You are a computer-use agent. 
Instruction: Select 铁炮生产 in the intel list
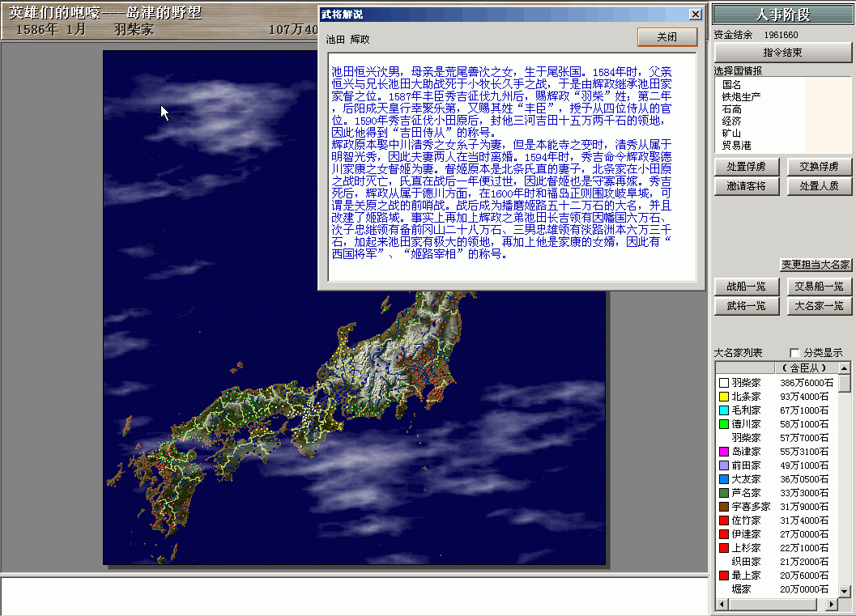pos(741,96)
